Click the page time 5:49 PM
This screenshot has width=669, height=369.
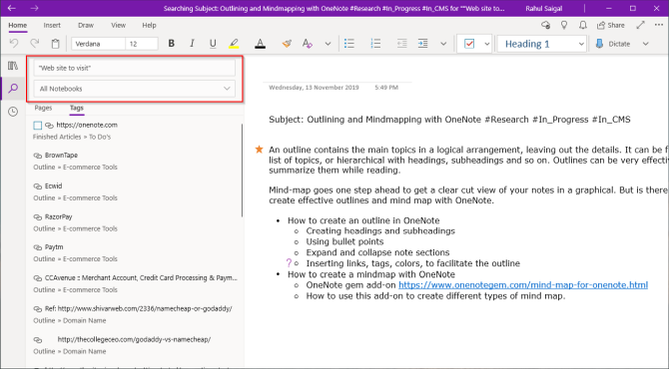tap(387, 87)
